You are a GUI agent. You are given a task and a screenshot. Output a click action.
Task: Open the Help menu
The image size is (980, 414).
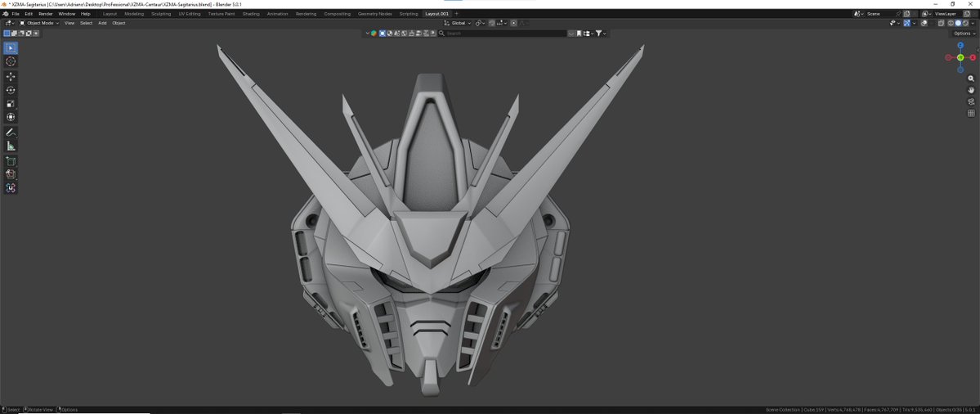point(86,14)
